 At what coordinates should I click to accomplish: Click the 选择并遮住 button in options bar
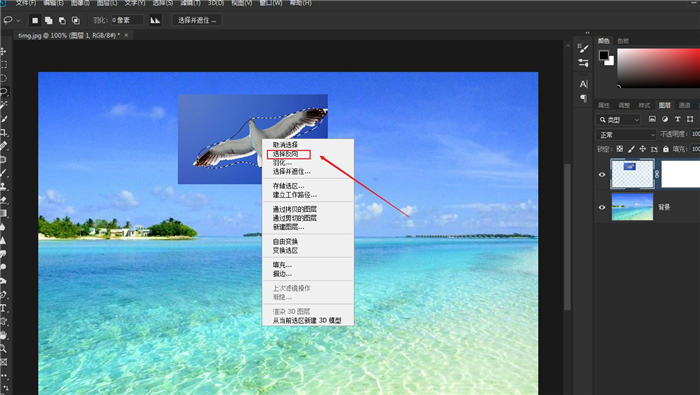pos(197,20)
